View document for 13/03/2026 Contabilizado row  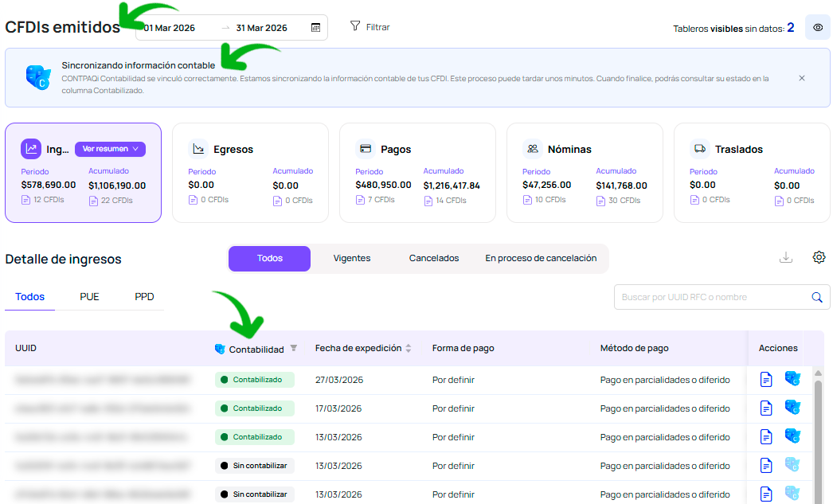click(766, 436)
